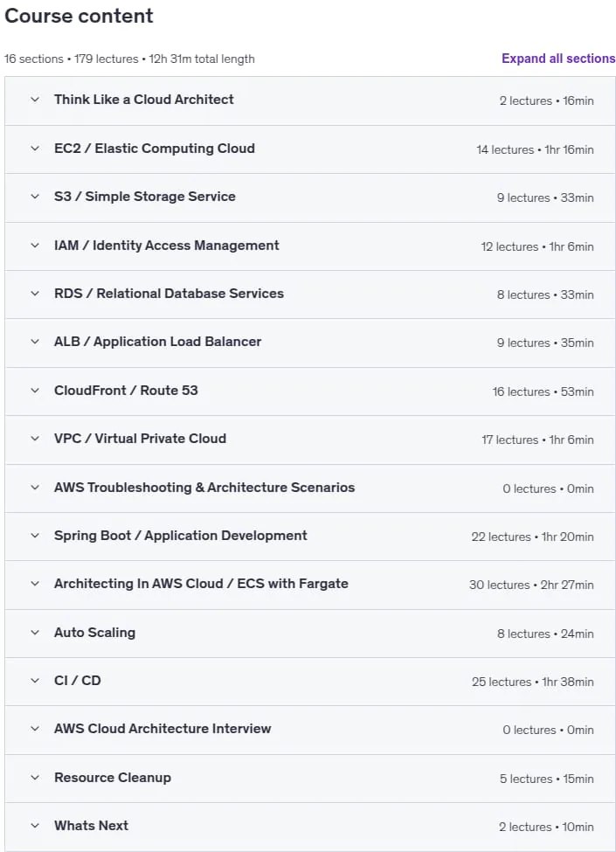Click the chevron beside Auto Scaling

[x=35, y=633]
